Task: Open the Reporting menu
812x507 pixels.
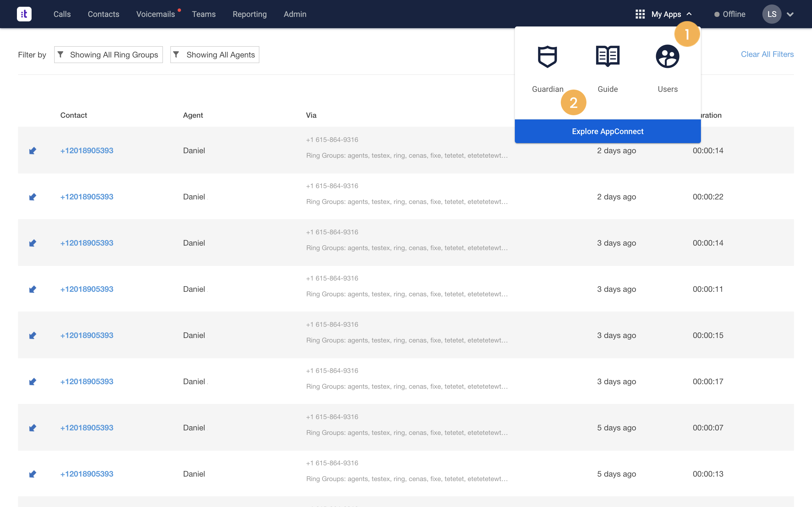Action: pyautogui.click(x=250, y=14)
